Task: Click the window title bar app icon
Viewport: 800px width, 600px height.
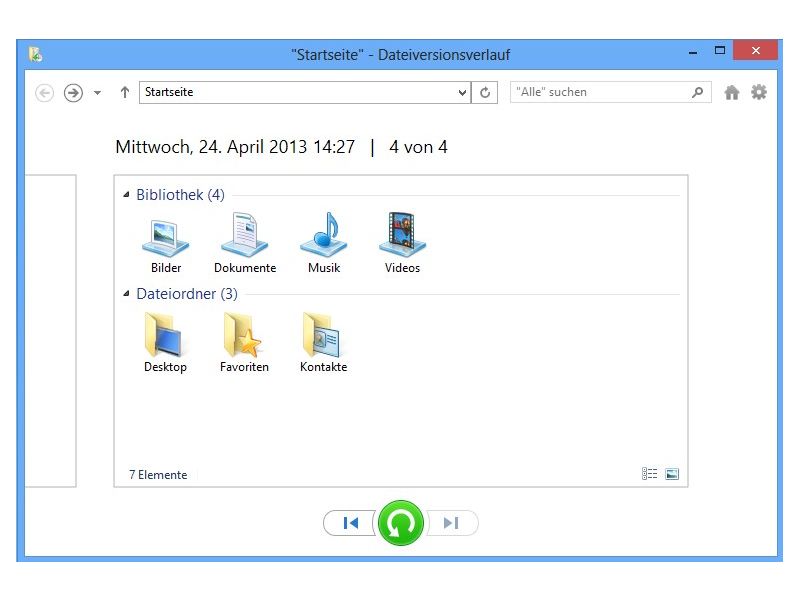Action: click(x=35, y=54)
